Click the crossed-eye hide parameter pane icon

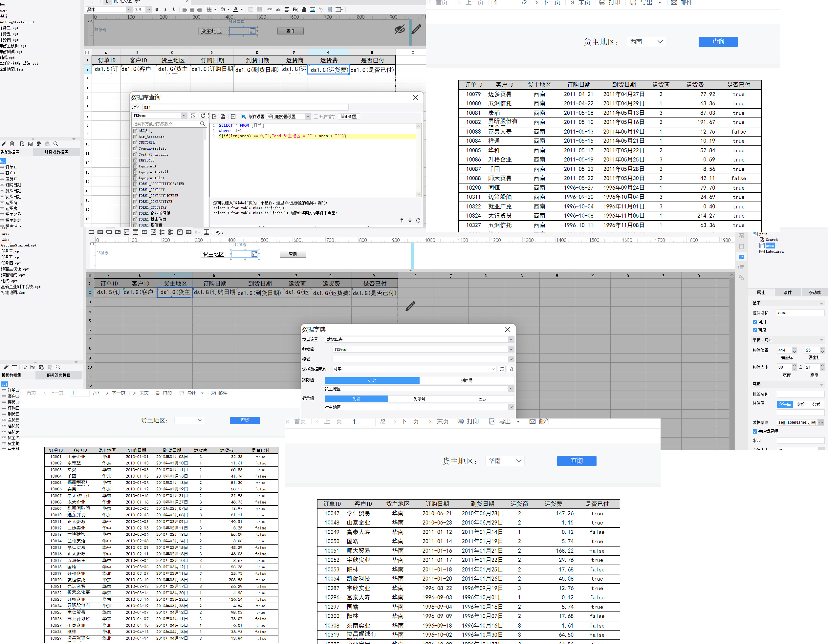point(399,30)
